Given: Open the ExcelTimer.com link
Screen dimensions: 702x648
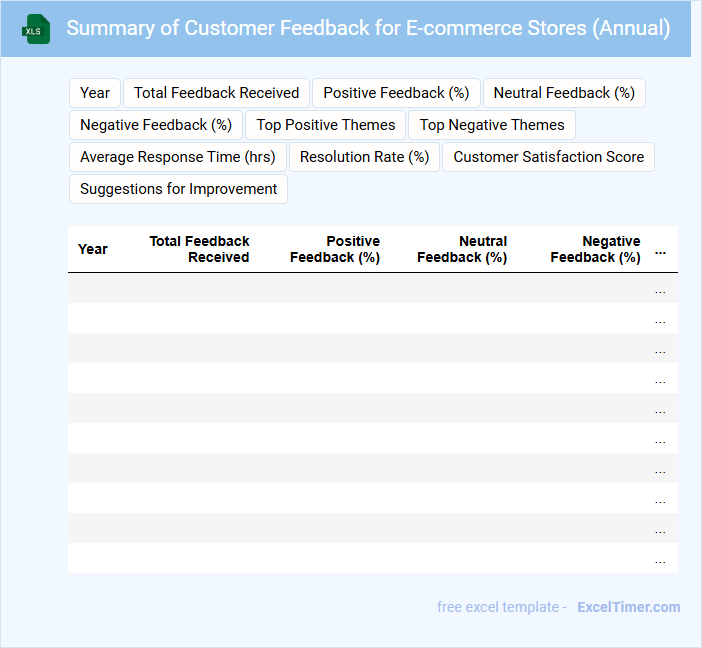Looking at the screenshot, I should click(628, 607).
